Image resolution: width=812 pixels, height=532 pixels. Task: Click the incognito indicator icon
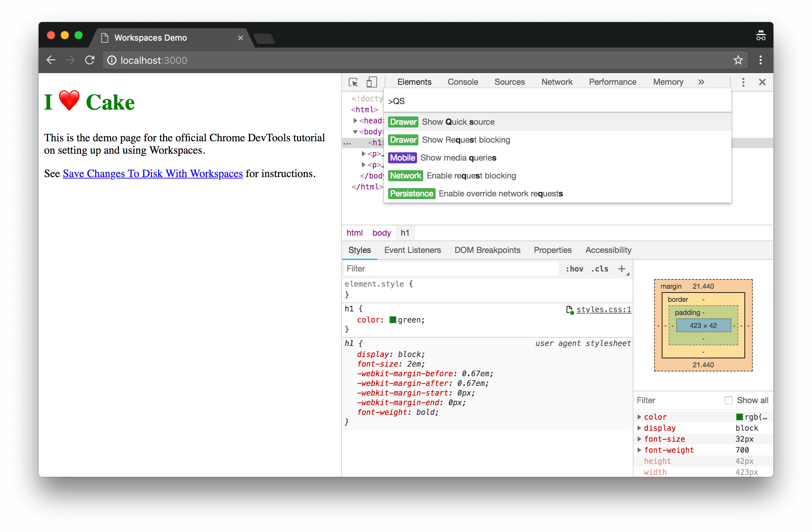click(x=761, y=35)
